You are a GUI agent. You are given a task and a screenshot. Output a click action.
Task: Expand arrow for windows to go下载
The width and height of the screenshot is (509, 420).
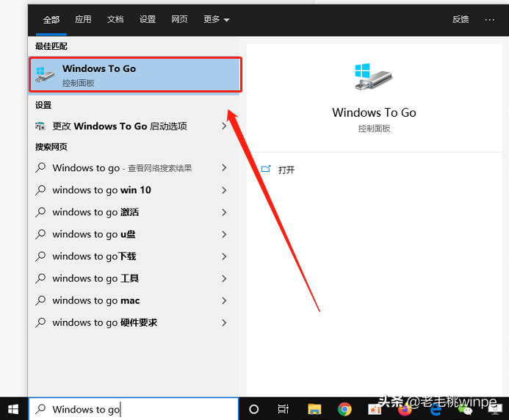tap(224, 256)
